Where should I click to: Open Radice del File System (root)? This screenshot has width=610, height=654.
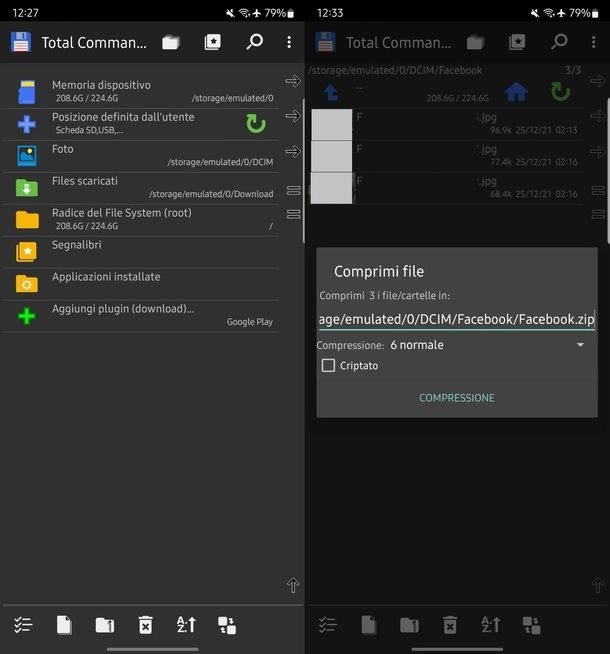(x=141, y=219)
